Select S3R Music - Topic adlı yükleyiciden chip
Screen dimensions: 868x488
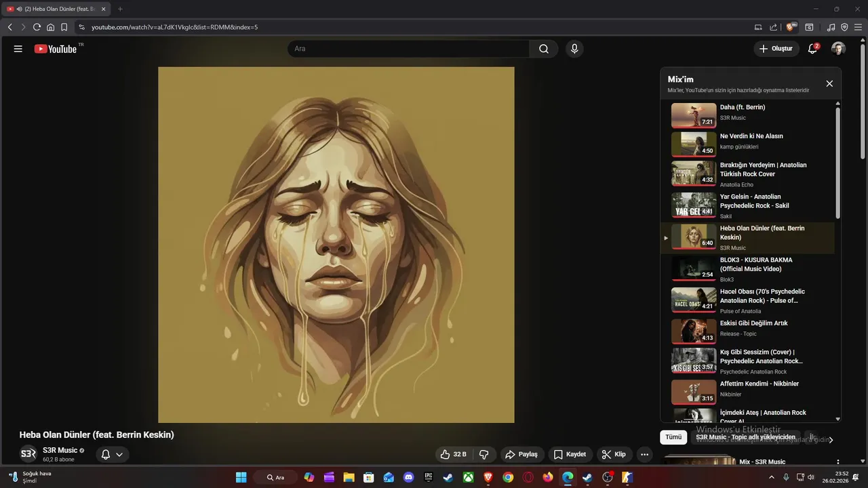click(x=745, y=437)
